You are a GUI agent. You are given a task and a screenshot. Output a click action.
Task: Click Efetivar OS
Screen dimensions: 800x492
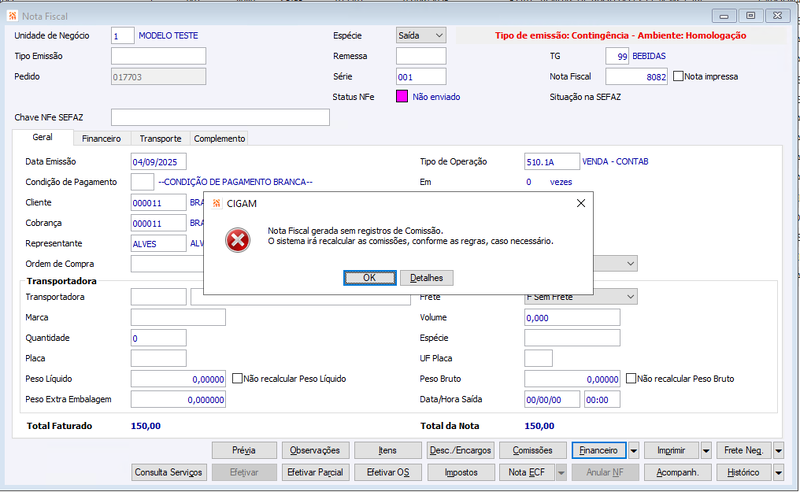(x=388, y=473)
